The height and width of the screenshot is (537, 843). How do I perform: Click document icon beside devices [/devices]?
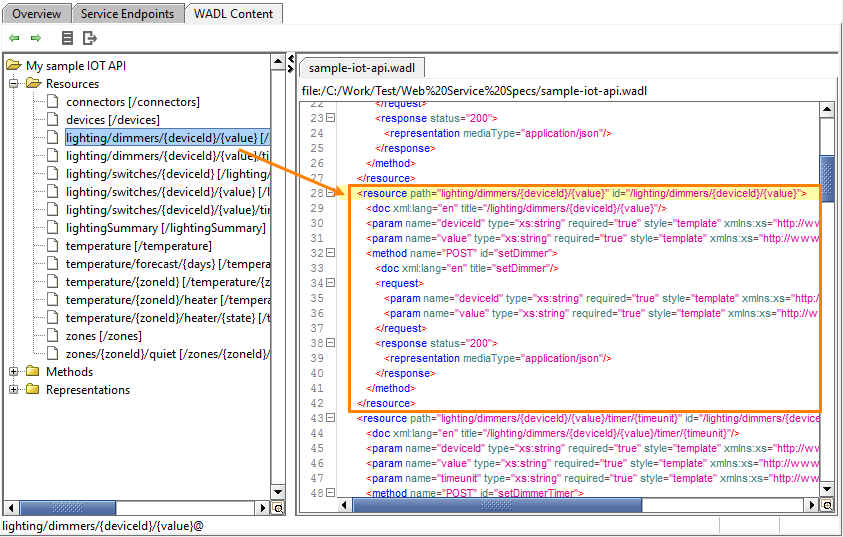click(52, 119)
